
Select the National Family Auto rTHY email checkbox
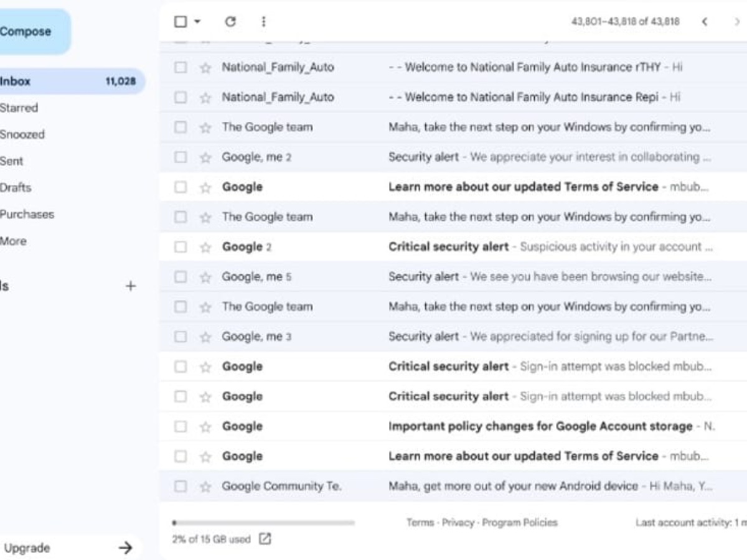[181, 67]
